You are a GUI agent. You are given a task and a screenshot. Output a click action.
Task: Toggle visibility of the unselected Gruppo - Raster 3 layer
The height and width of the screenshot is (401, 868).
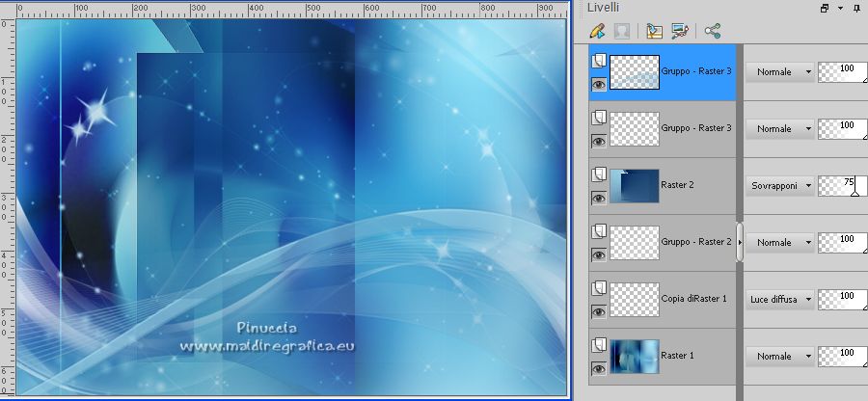click(599, 141)
